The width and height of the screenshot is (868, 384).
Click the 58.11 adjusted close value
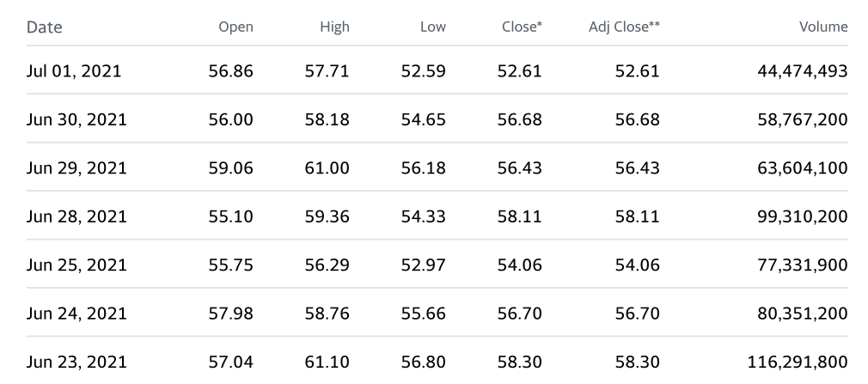point(637,216)
